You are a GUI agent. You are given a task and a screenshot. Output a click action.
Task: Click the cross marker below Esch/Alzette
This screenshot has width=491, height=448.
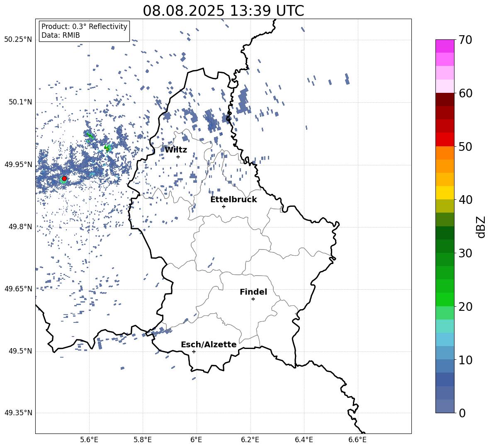194,351
